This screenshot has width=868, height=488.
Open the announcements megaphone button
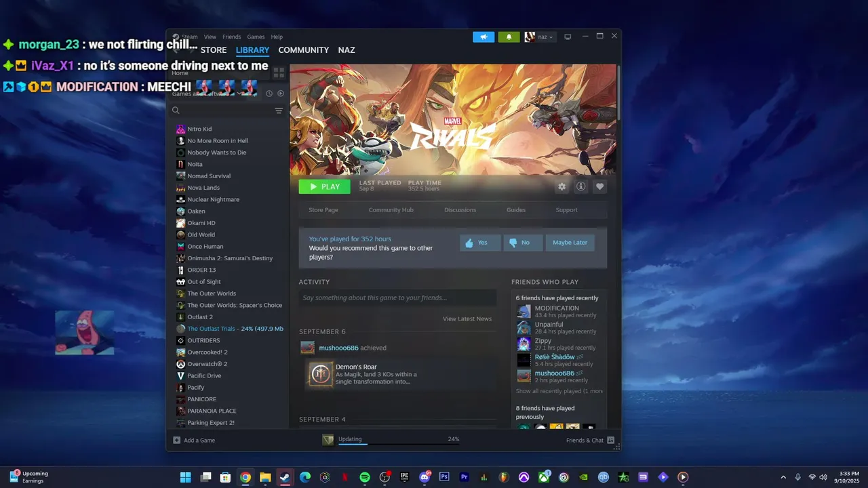point(484,37)
